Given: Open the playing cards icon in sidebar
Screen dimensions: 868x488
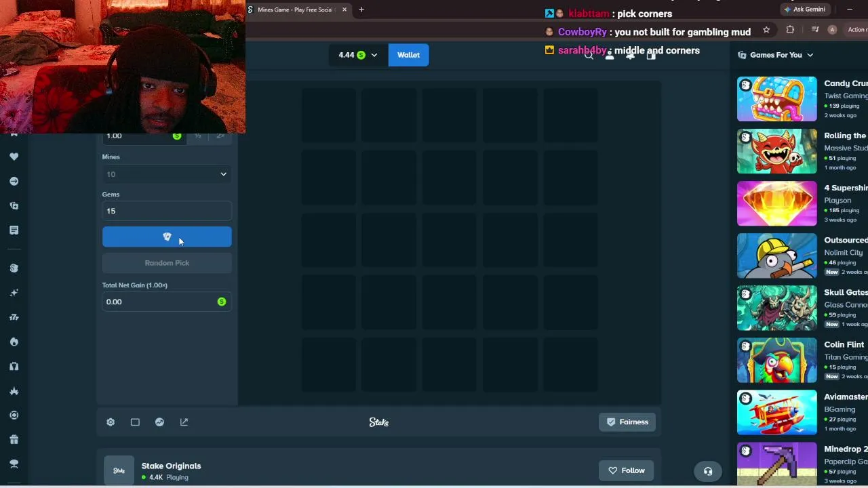Looking at the screenshot, I should point(14,205).
